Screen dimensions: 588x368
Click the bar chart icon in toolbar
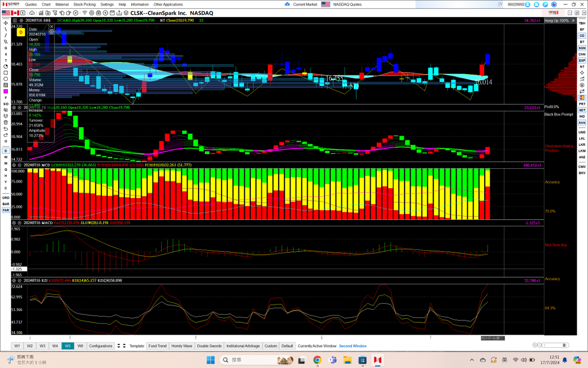[x=41, y=13]
